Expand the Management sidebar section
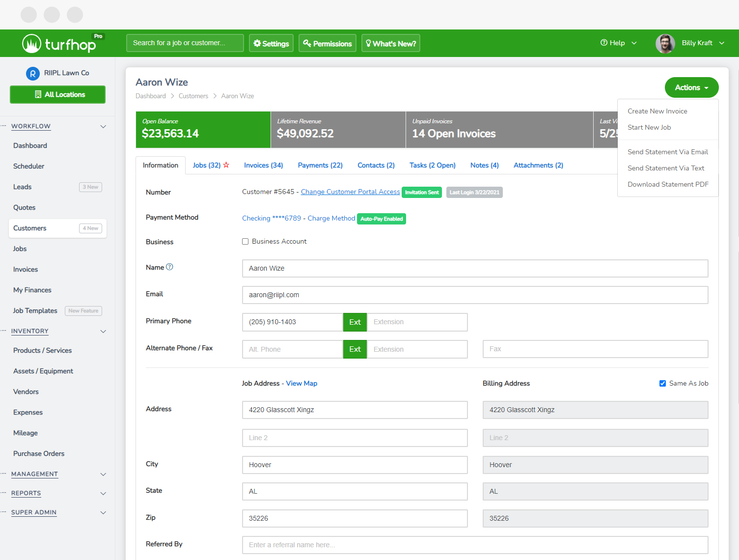 click(x=103, y=474)
